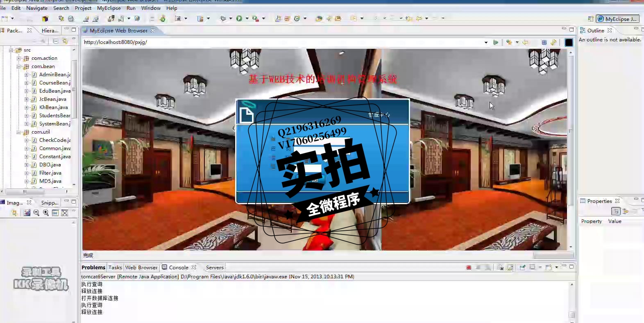This screenshot has height=323, width=644.
Task: Open the package cube toolbar icon
Action: 45,18
